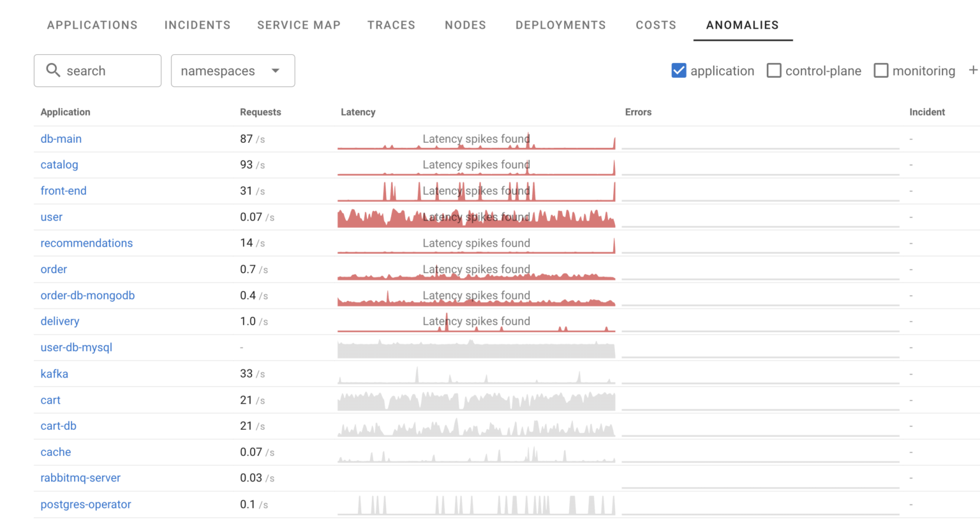Open the Service Map tab
Screen dimensions: 980x528
[x=299, y=25]
